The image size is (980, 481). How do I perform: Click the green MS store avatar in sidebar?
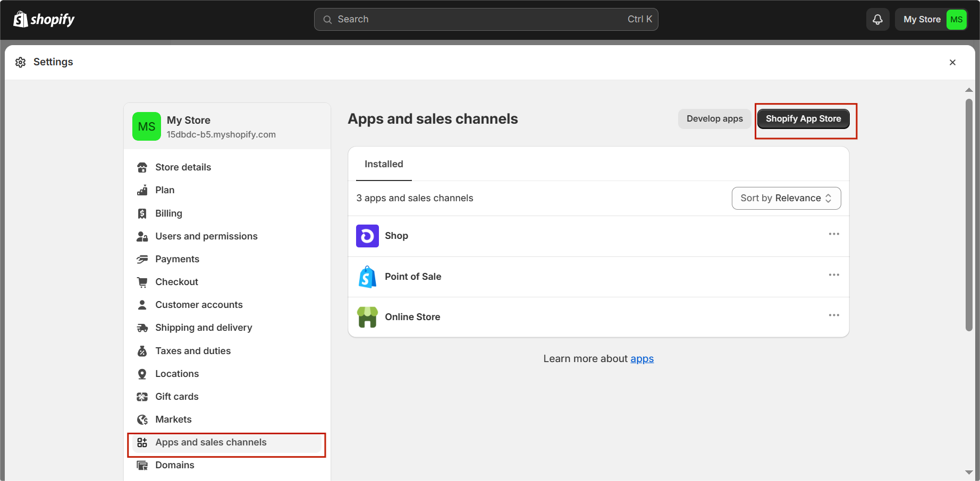[x=147, y=126]
